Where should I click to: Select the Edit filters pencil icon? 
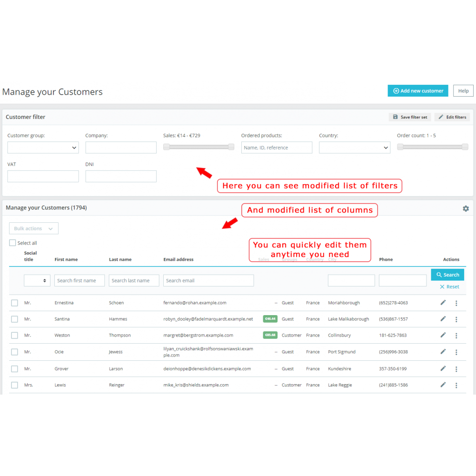click(441, 117)
